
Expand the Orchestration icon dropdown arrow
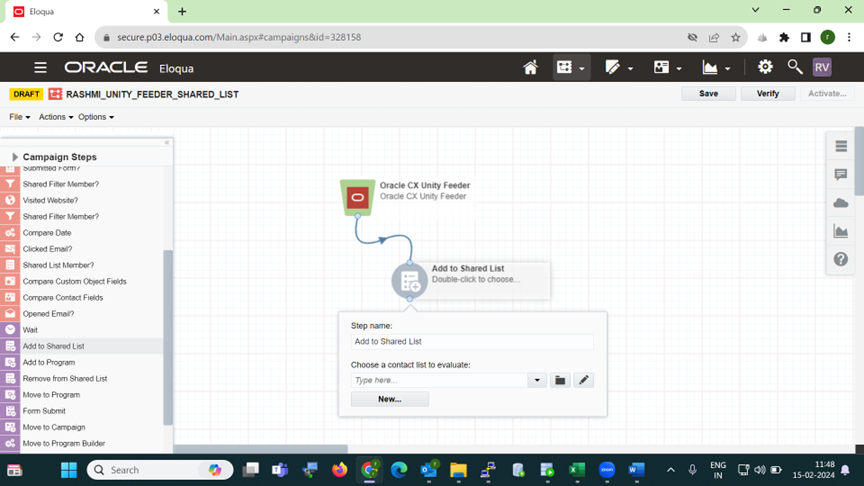tap(582, 69)
